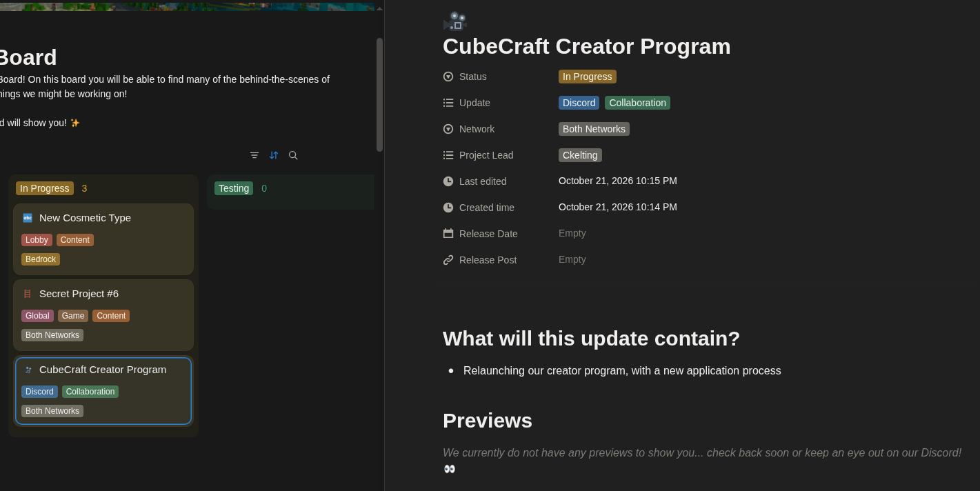
Task: Click the Network property icon
Action: coord(448,129)
